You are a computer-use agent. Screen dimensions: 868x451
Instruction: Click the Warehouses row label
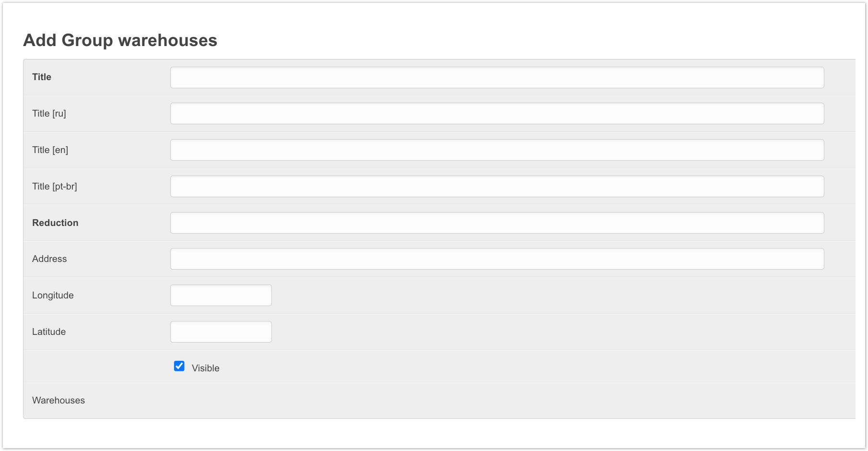tap(59, 400)
